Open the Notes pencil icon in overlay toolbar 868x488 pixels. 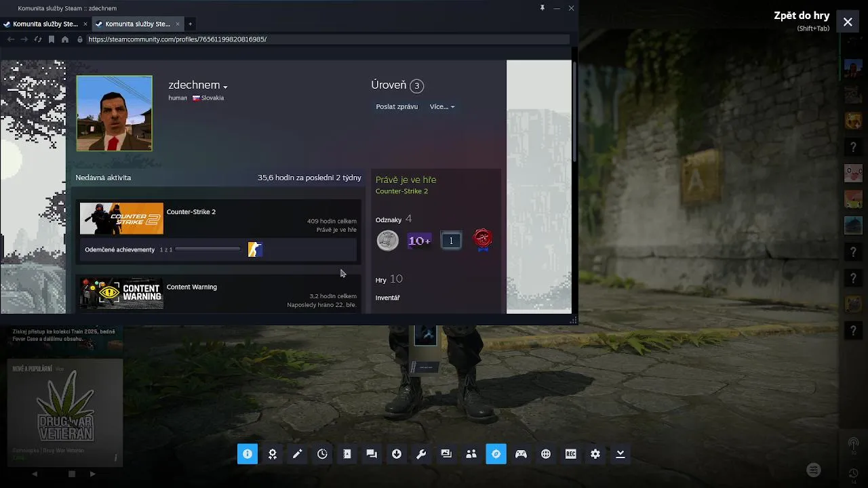(297, 454)
